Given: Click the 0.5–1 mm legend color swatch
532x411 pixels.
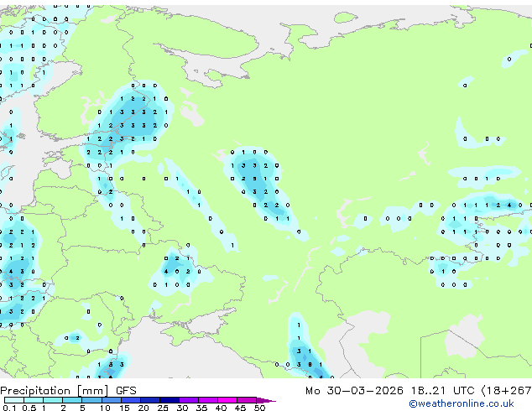Looking at the screenshot, I should (x=34, y=400).
